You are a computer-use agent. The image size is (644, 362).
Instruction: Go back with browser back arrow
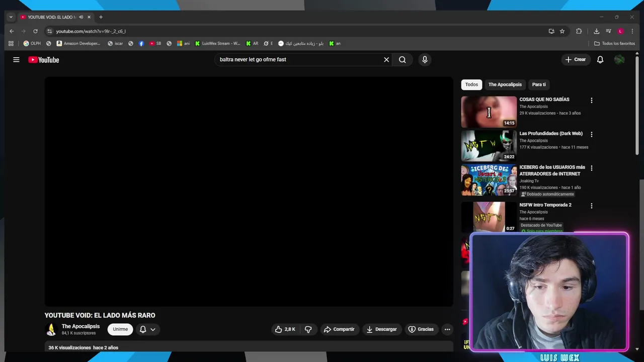click(x=12, y=31)
